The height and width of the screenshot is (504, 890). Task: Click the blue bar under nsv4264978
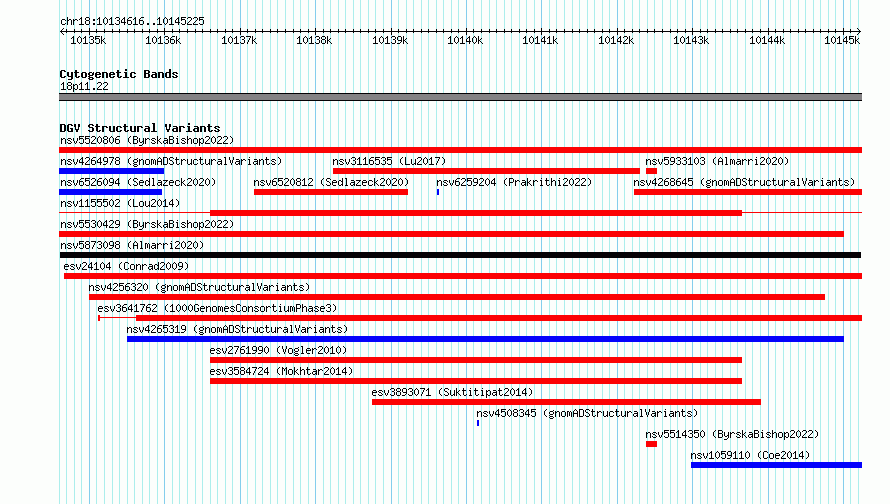112,171
